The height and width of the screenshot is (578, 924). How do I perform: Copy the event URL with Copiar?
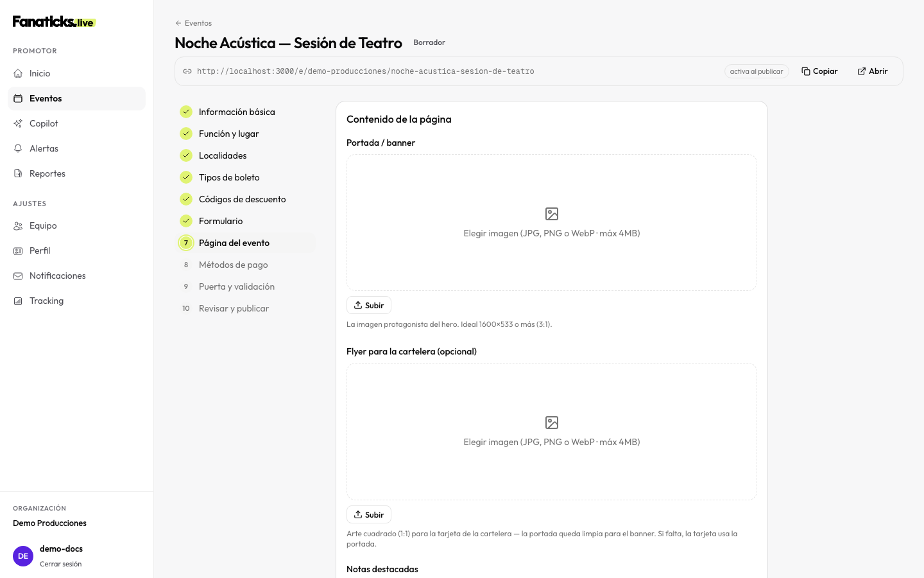click(x=819, y=71)
